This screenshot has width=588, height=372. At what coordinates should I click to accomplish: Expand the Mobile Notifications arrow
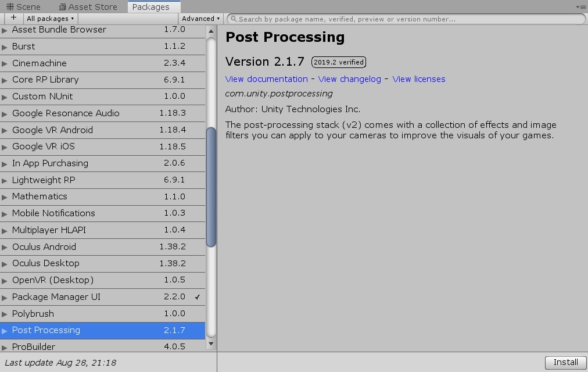point(5,214)
